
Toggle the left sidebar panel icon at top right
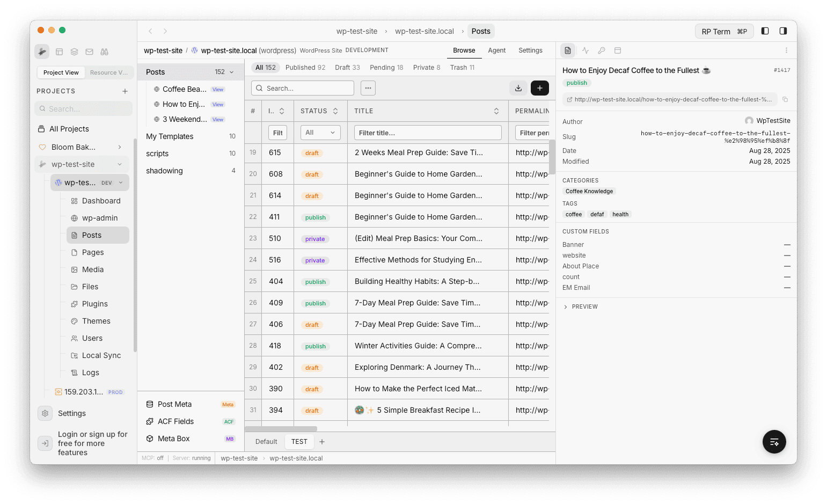[765, 31]
